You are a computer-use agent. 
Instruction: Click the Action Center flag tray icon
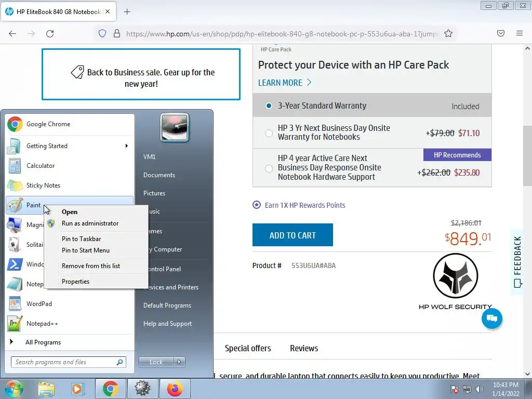(454, 389)
